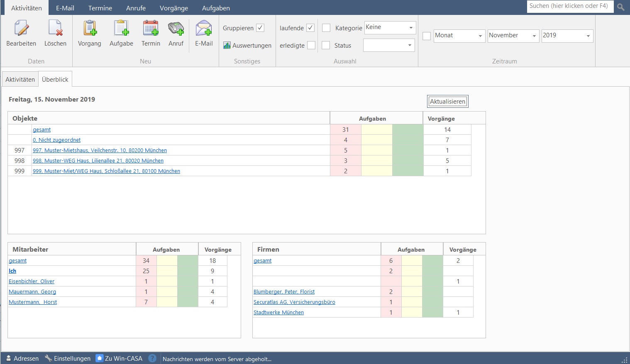Open Mustermann, Horst employee link

tap(33, 302)
